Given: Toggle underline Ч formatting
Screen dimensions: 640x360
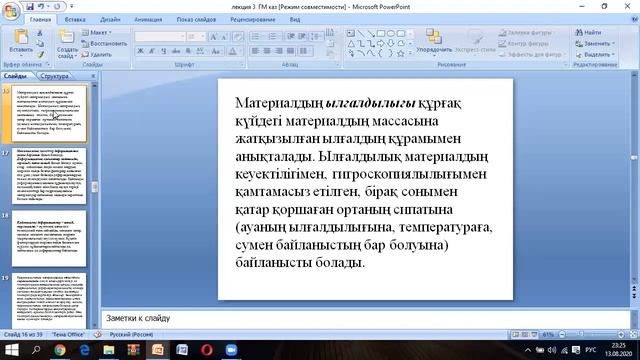Looking at the screenshot, I should tap(164, 51).
